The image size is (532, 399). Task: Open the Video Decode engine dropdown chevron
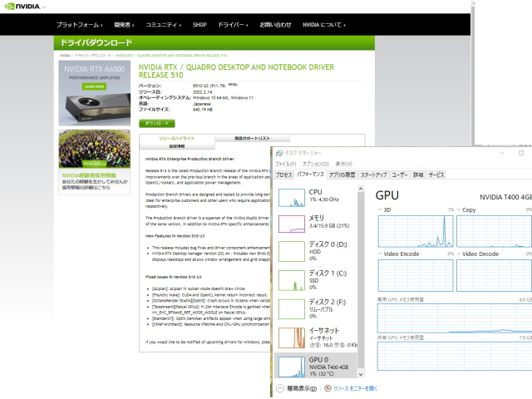point(459,254)
